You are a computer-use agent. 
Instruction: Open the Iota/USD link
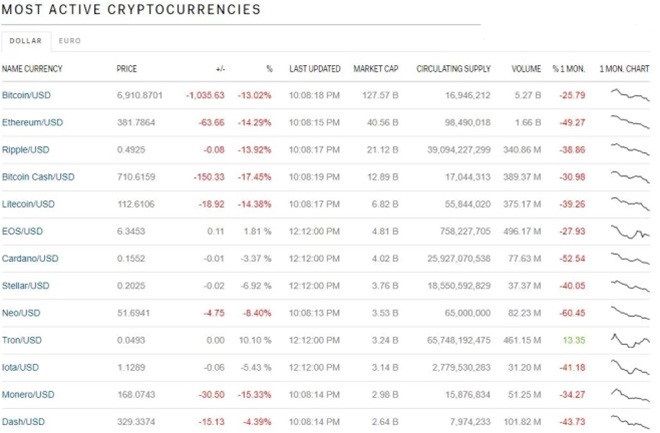pyautogui.click(x=20, y=367)
